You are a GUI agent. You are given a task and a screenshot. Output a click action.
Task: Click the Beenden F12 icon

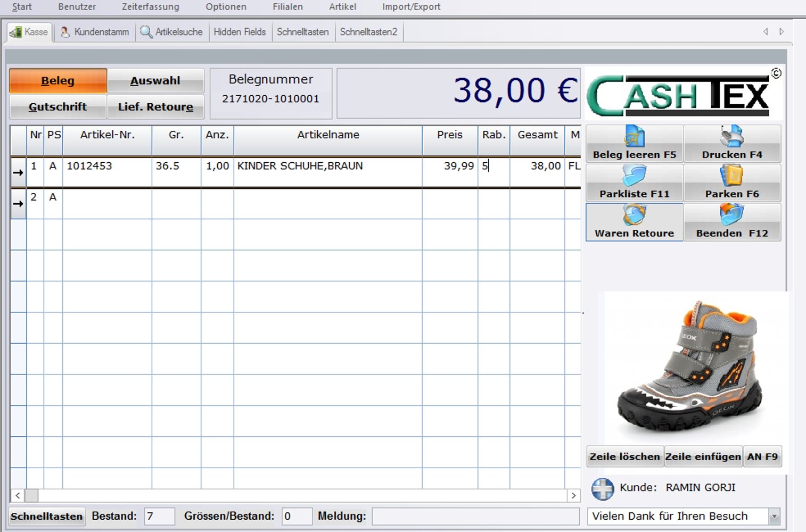pos(732,215)
